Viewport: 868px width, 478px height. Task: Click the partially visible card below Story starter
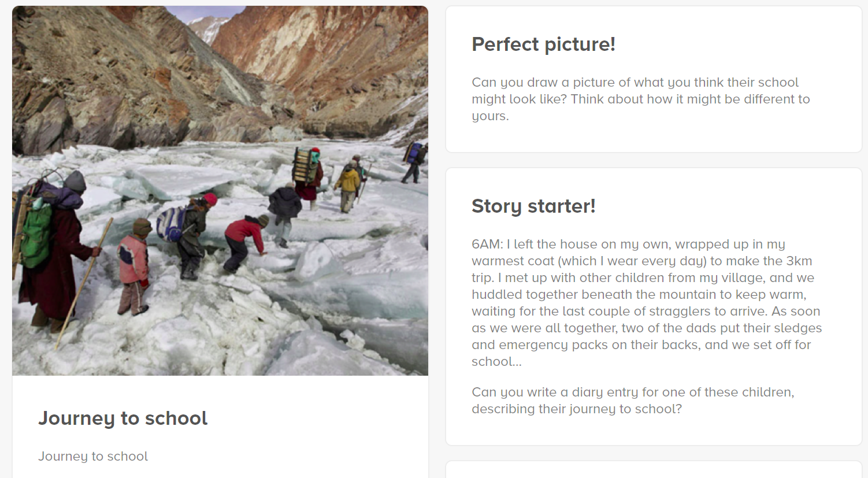[653, 470]
